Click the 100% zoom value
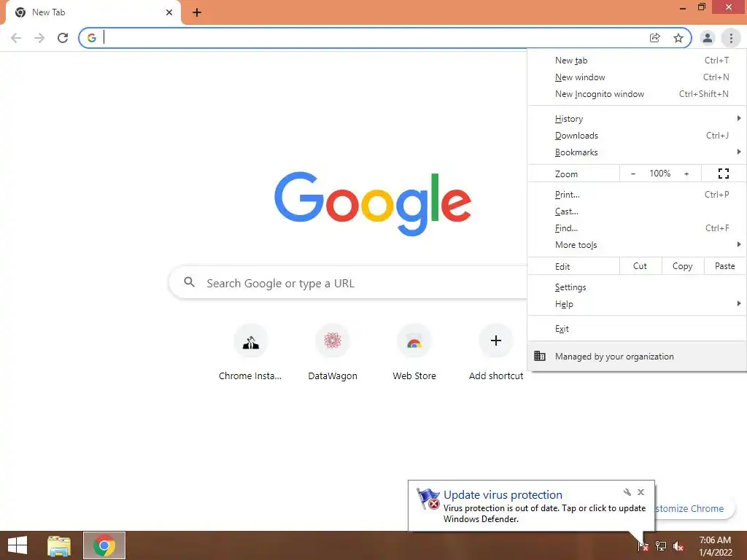 point(659,174)
